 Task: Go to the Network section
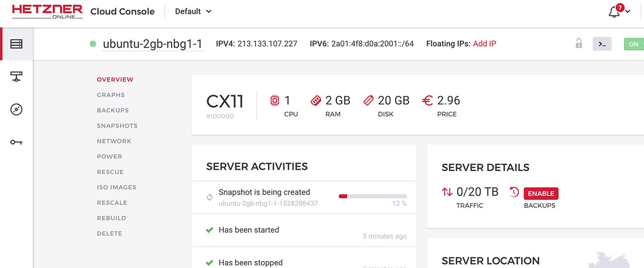pos(114,141)
